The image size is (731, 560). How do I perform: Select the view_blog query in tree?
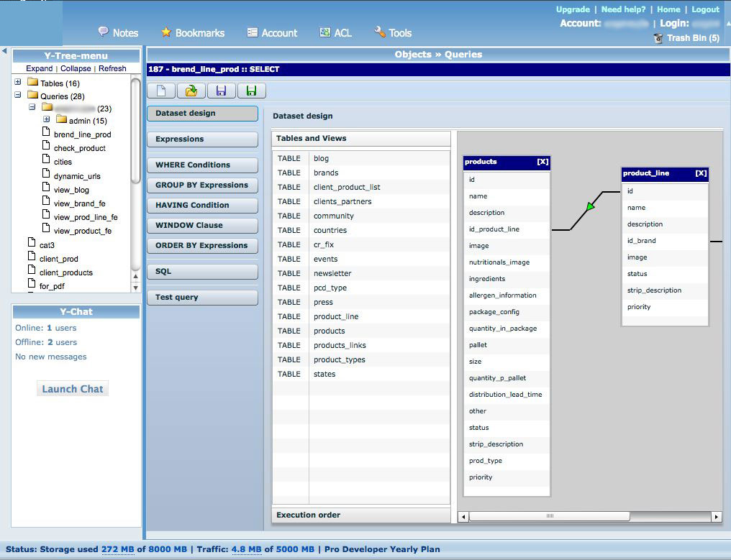(x=71, y=190)
